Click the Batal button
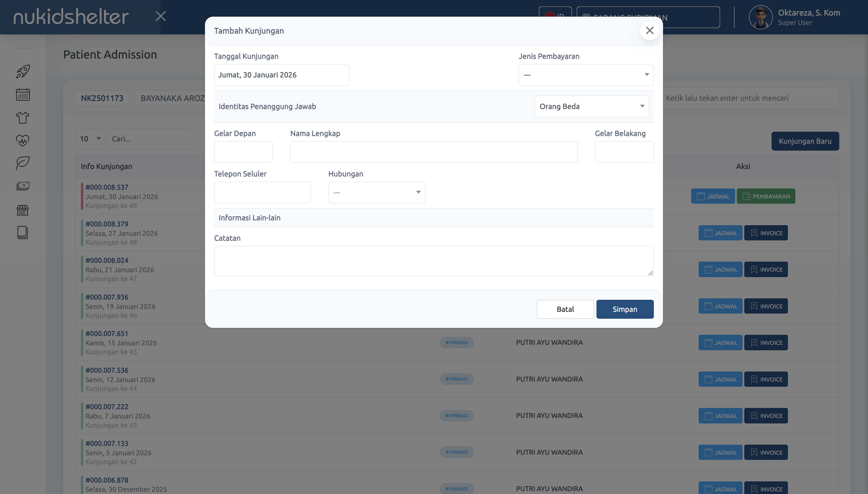Image resolution: width=868 pixels, height=494 pixels. click(565, 309)
